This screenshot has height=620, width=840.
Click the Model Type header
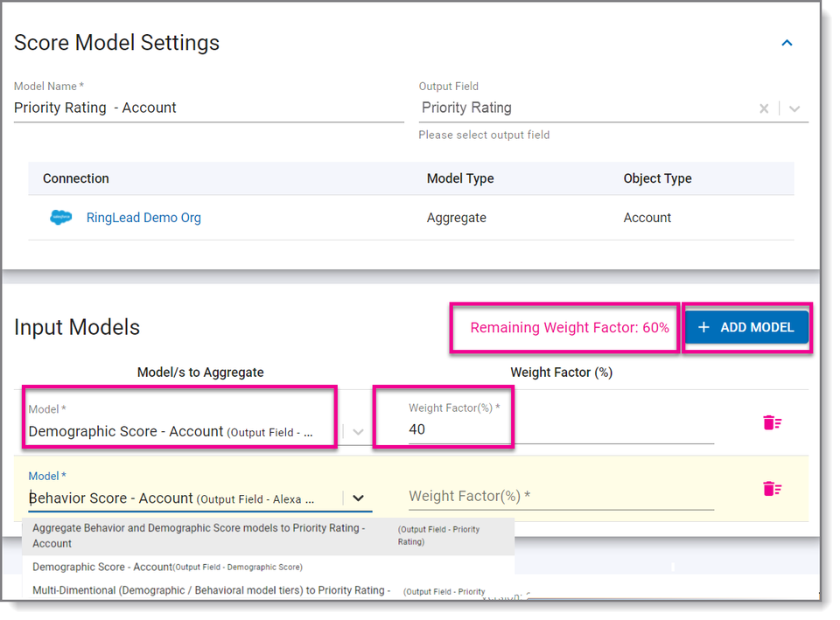(460, 178)
